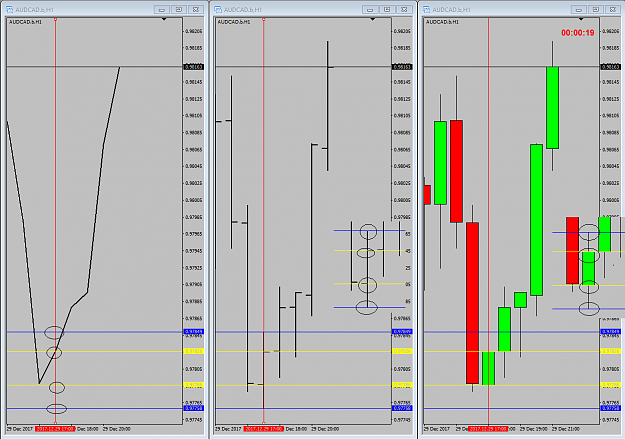Maximize the right candlestick chart window
This screenshot has height=439, width=625.
tap(596, 10)
